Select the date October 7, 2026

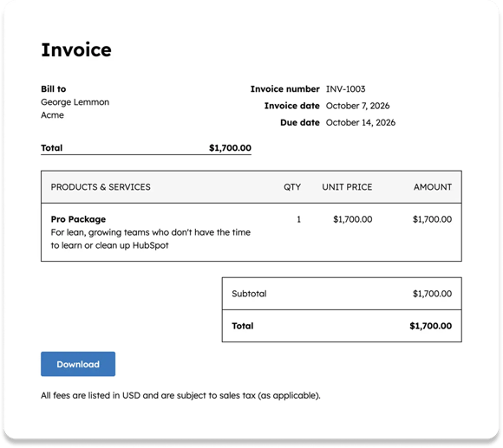click(357, 106)
